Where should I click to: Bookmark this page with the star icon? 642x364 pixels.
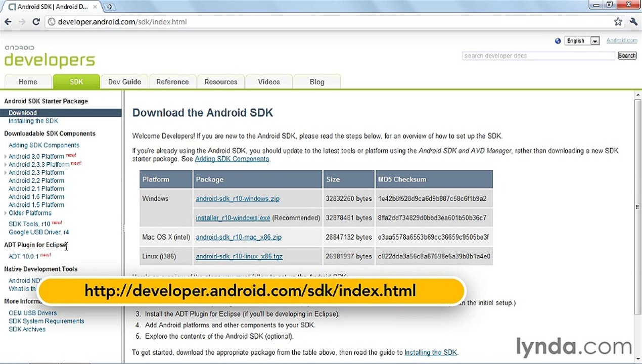tap(618, 22)
